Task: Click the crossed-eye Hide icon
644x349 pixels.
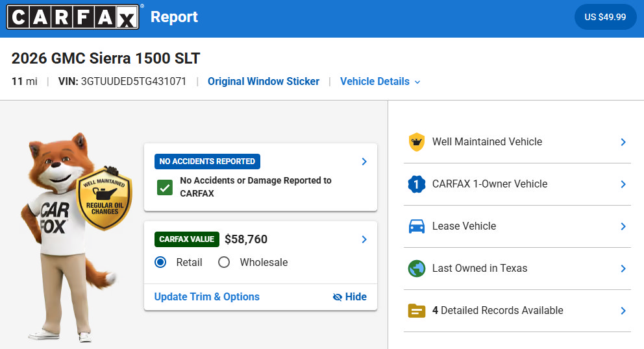Action: tap(337, 297)
